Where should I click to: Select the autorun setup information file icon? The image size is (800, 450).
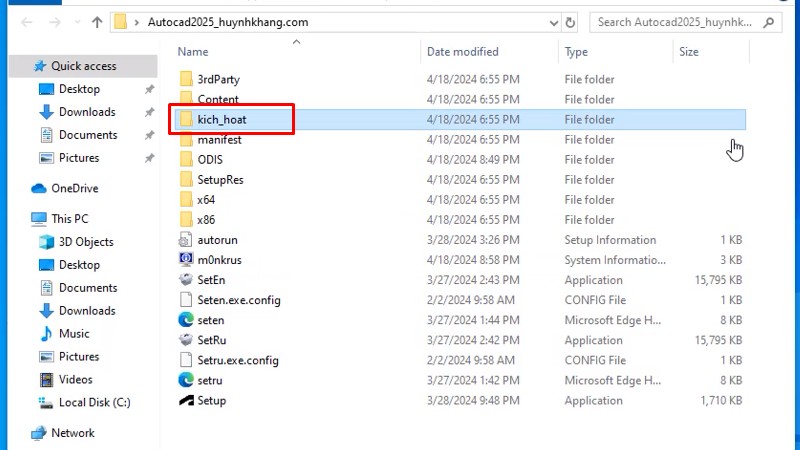pyautogui.click(x=186, y=240)
